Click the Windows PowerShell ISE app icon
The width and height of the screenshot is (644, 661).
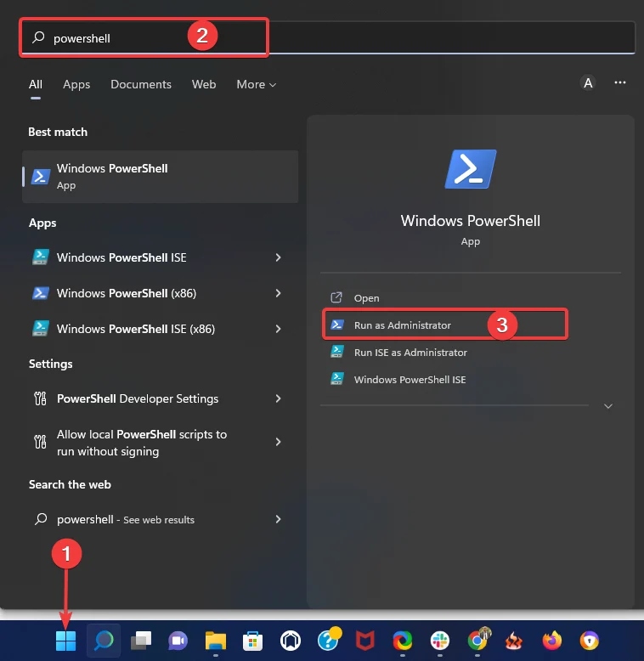click(x=41, y=257)
